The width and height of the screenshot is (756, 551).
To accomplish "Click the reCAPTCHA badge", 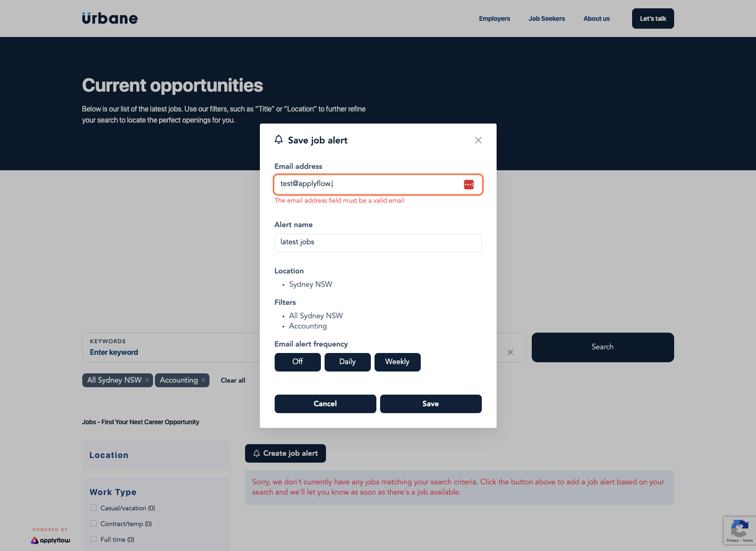I will tap(739, 530).
